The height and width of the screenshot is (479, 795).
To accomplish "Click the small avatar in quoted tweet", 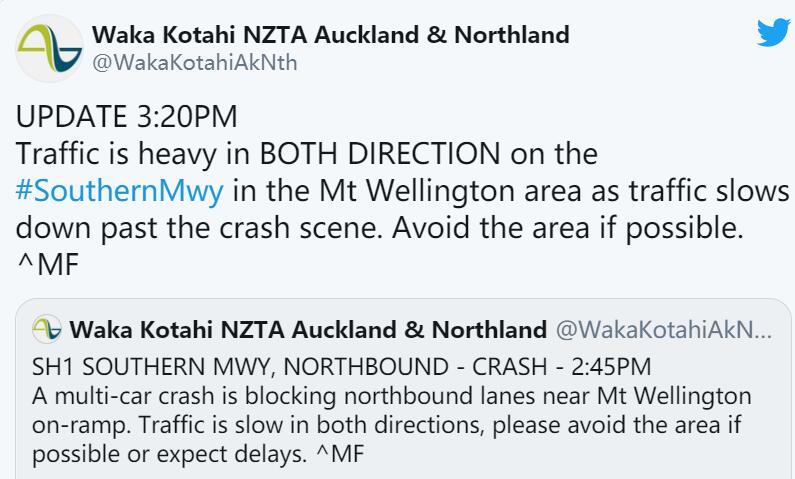I will 47,329.
